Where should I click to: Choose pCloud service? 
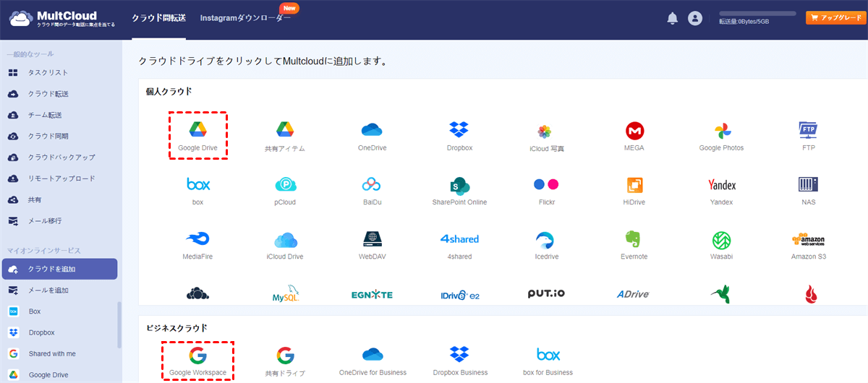pos(285,190)
